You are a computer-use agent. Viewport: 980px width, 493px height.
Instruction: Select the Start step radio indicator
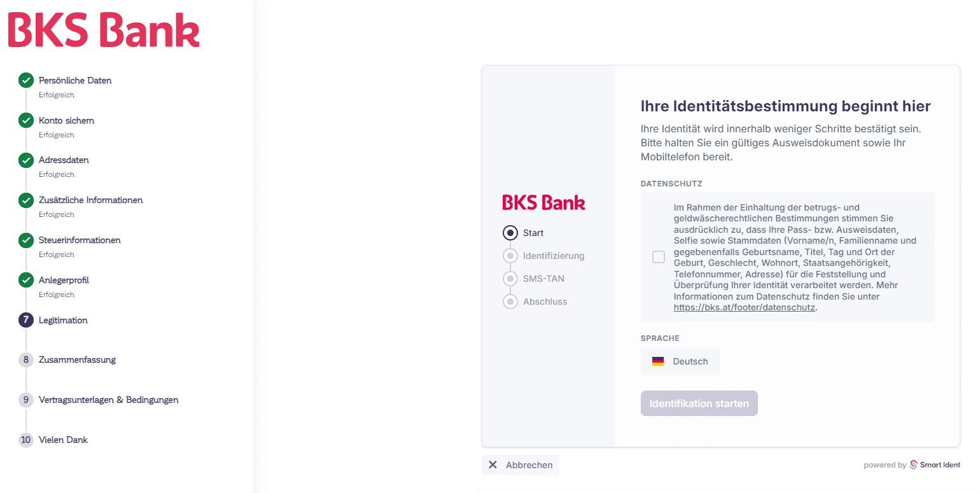510,233
